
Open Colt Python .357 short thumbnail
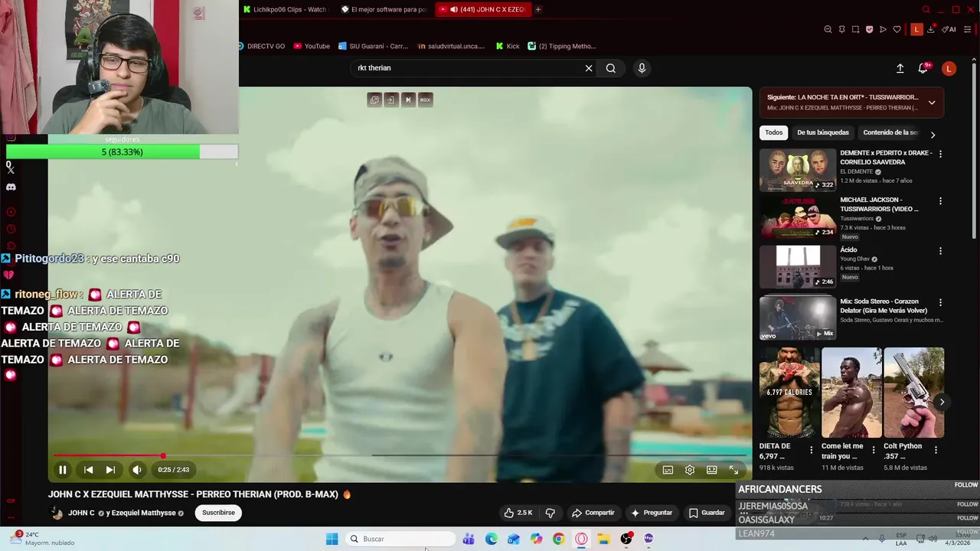(913, 393)
